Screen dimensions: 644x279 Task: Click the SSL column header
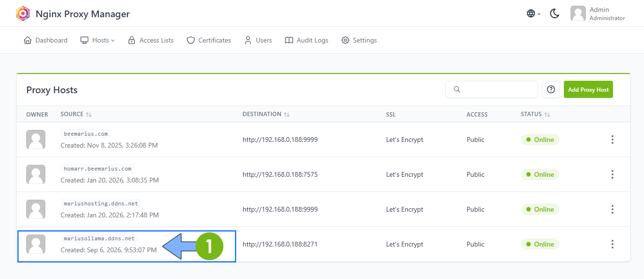pyautogui.click(x=391, y=115)
